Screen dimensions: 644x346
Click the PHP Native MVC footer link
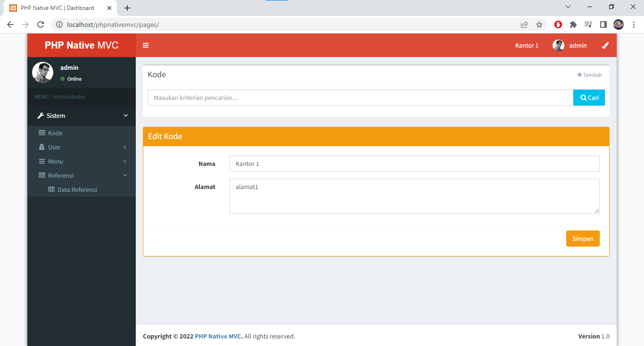coord(219,336)
